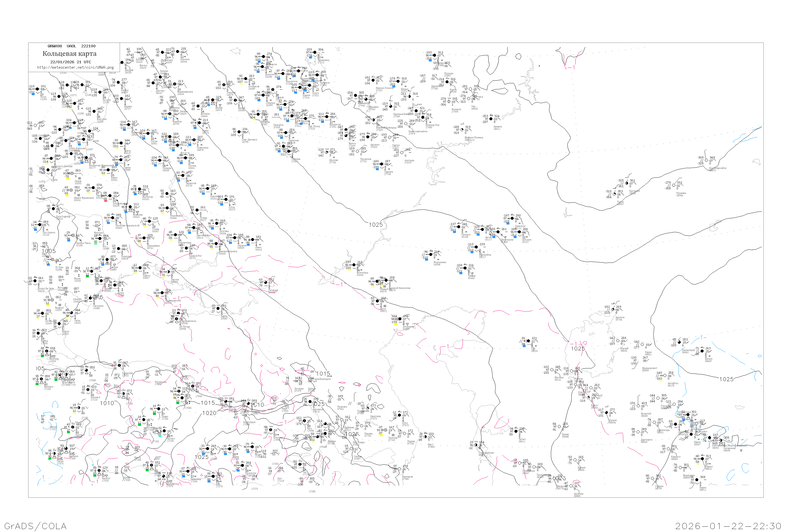Click the Torun station filled circle
The height and width of the screenshot is (532, 798).
pyautogui.click(x=37, y=89)
